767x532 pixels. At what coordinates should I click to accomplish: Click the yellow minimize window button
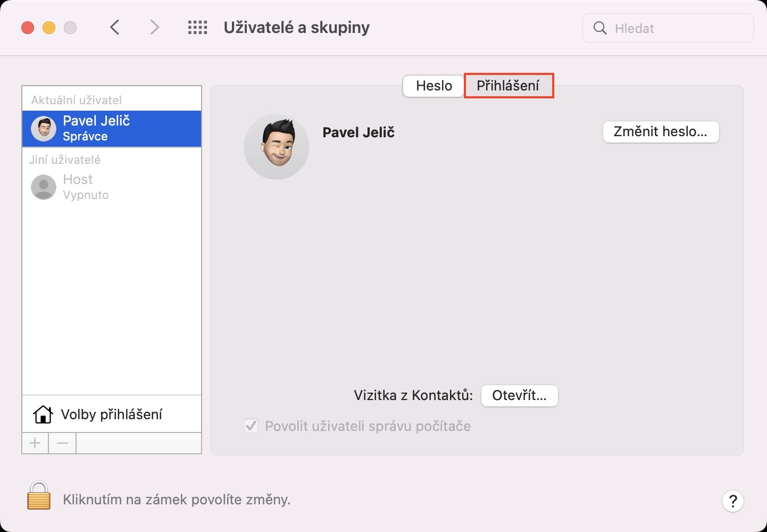point(49,28)
